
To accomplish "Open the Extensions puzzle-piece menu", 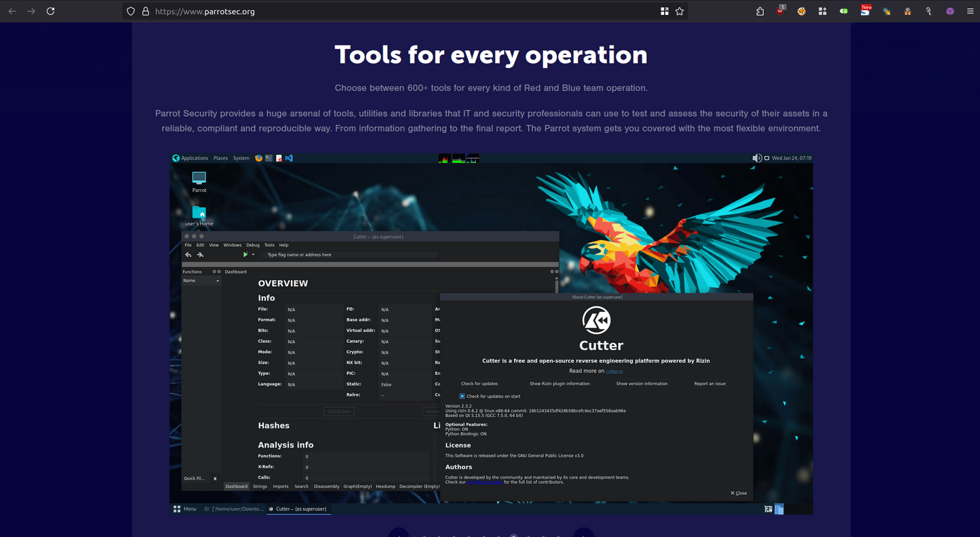I will tap(760, 12).
